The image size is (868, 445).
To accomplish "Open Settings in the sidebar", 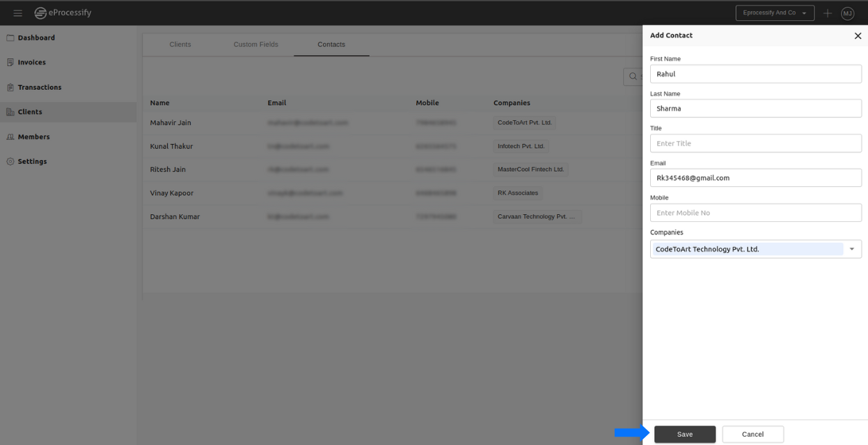I will [32, 161].
